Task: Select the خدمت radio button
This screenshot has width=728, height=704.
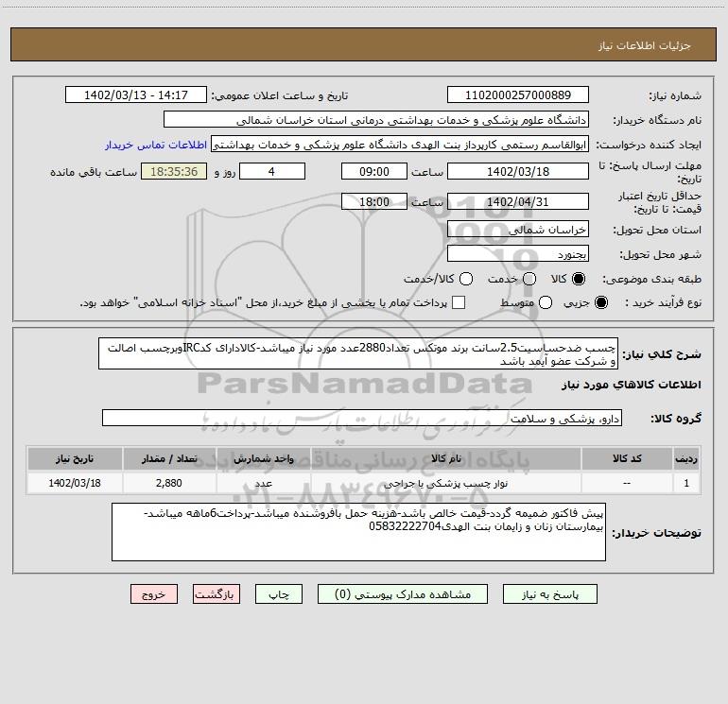Action: click(x=529, y=279)
